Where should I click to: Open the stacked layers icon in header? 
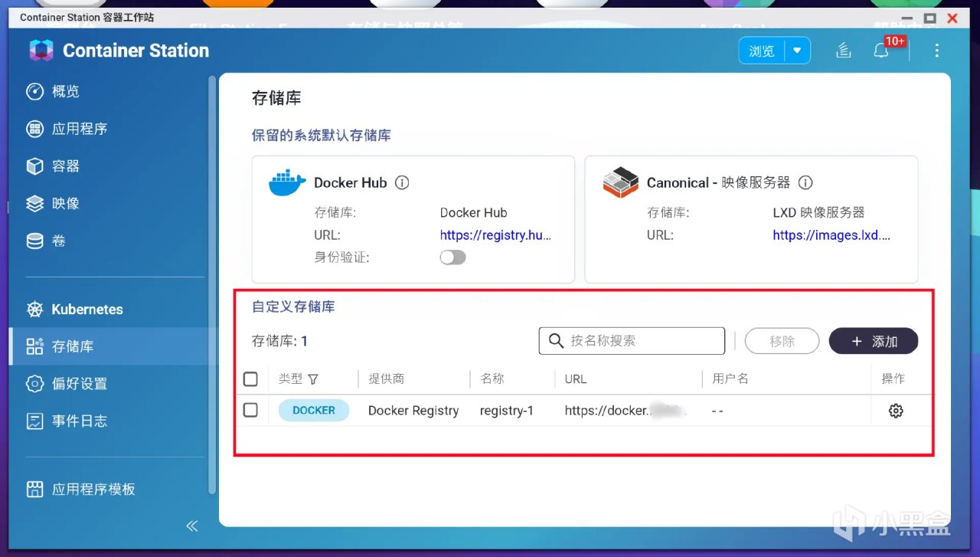(843, 51)
